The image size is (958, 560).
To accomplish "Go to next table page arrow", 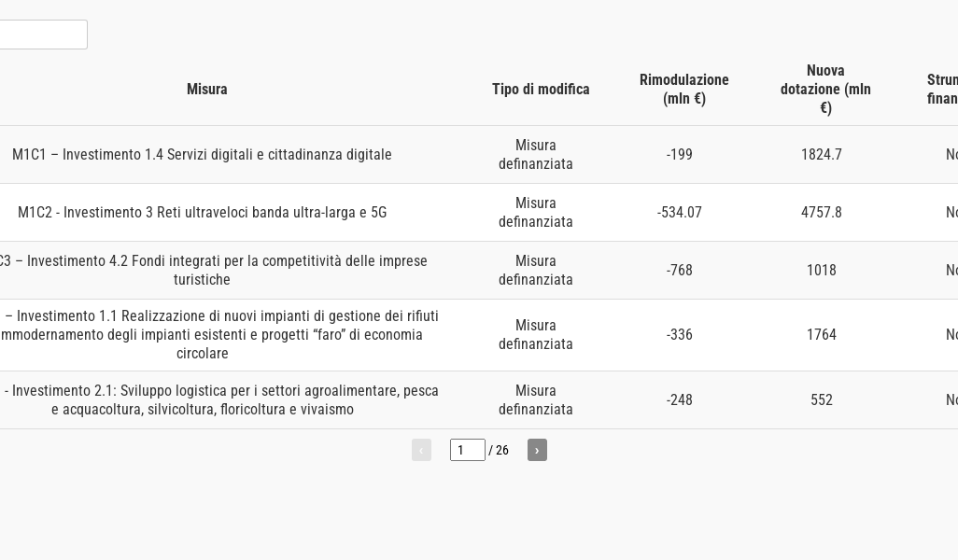I will 537,450.
